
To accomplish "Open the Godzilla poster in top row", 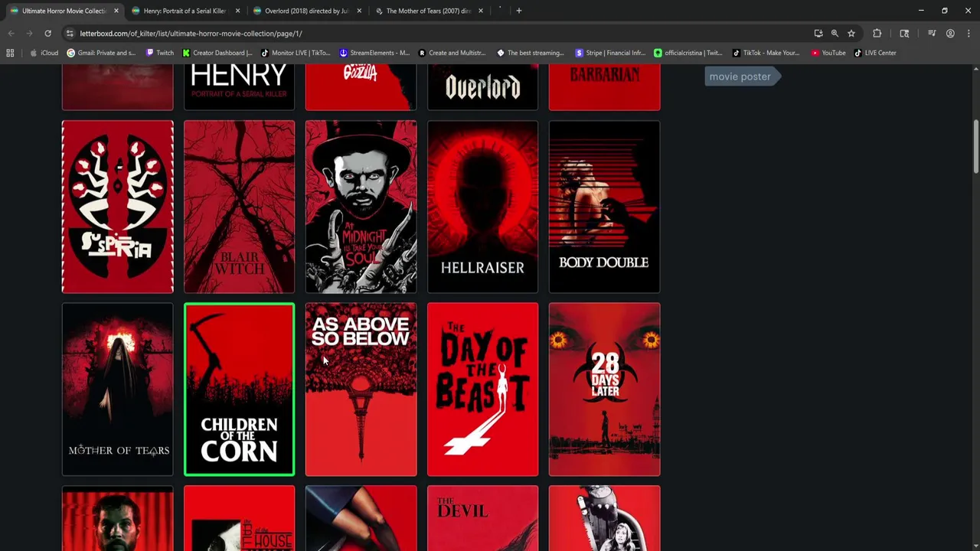I will tap(361, 87).
